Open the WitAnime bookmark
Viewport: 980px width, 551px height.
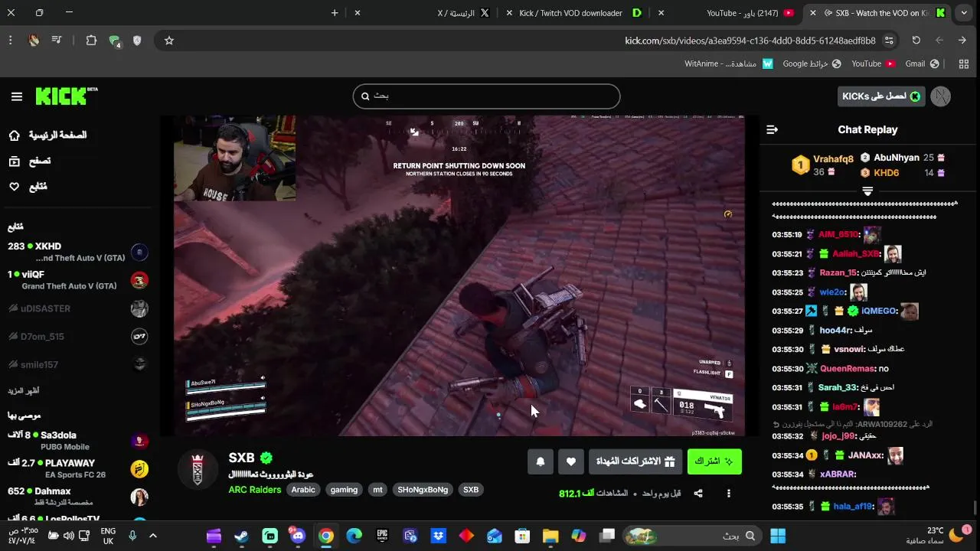click(729, 64)
